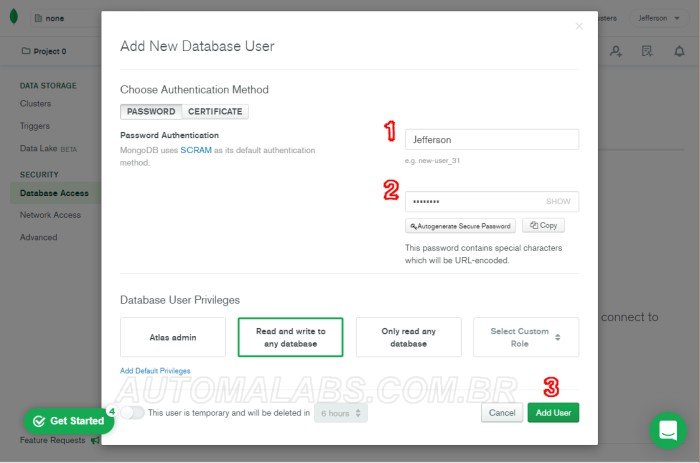Click the Add Default Privileges link
Image resolution: width=700 pixels, height=463 pixels.
click(155, 371)
